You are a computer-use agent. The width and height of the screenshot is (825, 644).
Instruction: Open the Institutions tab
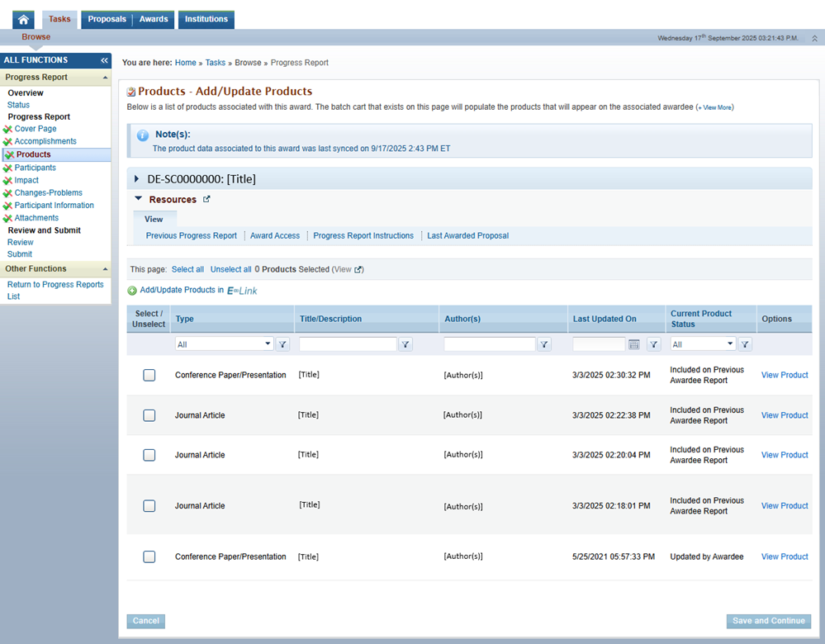point(206,19)
